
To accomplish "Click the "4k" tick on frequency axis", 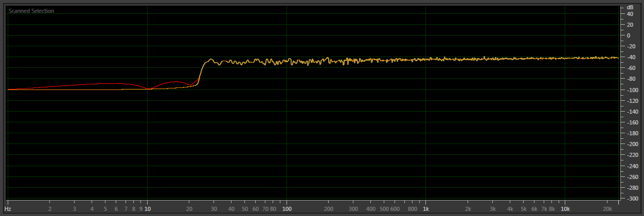I will [x=510, y=209].
